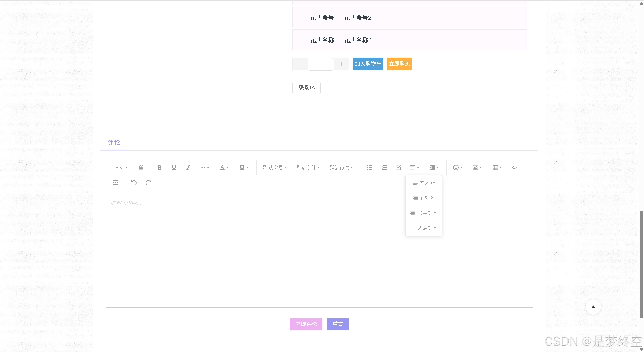Image resolution: width=644 pixels, height=352 pixels.
Task: Select 居中对齐 from the alignment menu
Action: (424, 213)
